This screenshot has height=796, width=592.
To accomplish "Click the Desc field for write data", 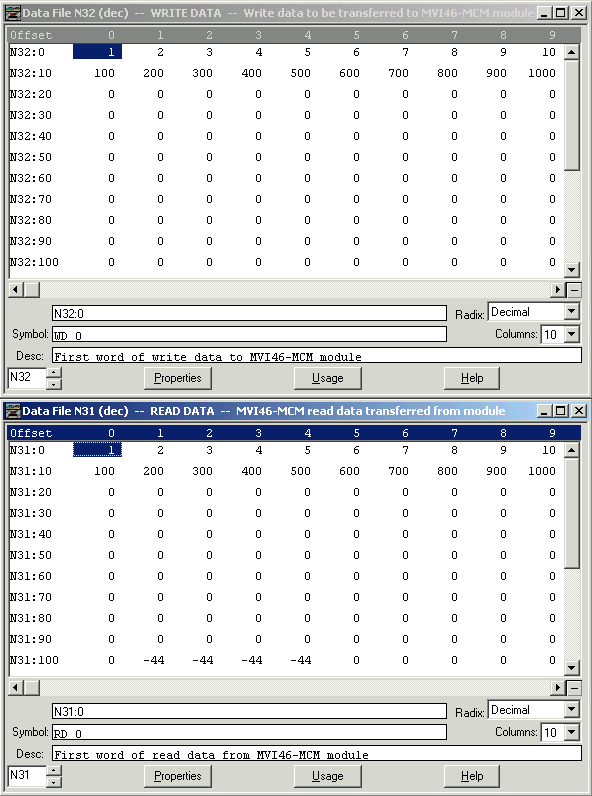I will [317, 355].
